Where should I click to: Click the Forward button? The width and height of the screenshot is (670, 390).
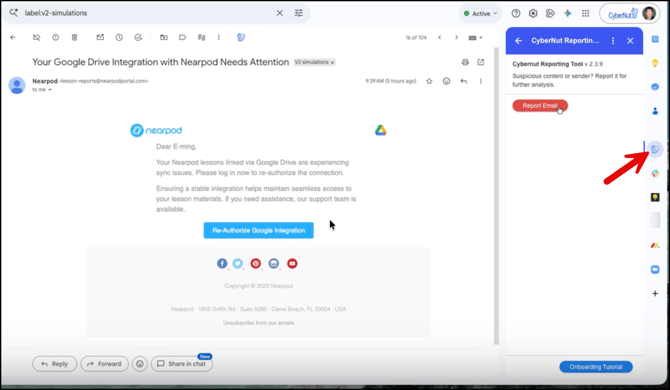[x=104, y=364]
